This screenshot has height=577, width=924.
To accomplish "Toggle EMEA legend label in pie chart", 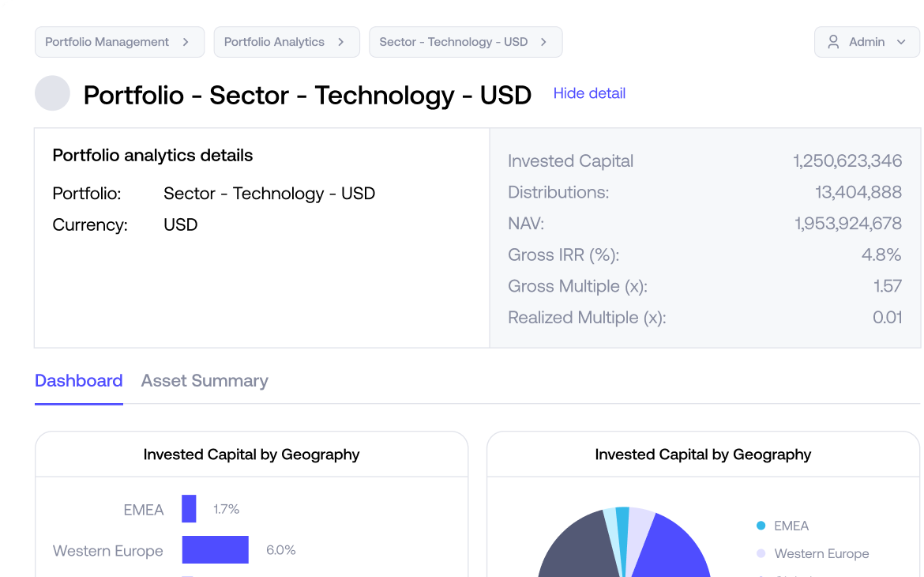I will (x=791, y=526).
